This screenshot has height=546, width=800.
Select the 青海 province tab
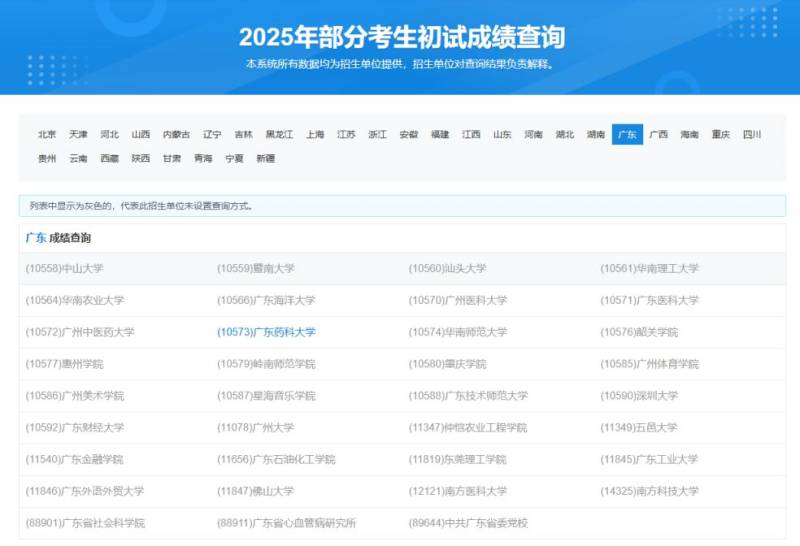pos(203,158)
